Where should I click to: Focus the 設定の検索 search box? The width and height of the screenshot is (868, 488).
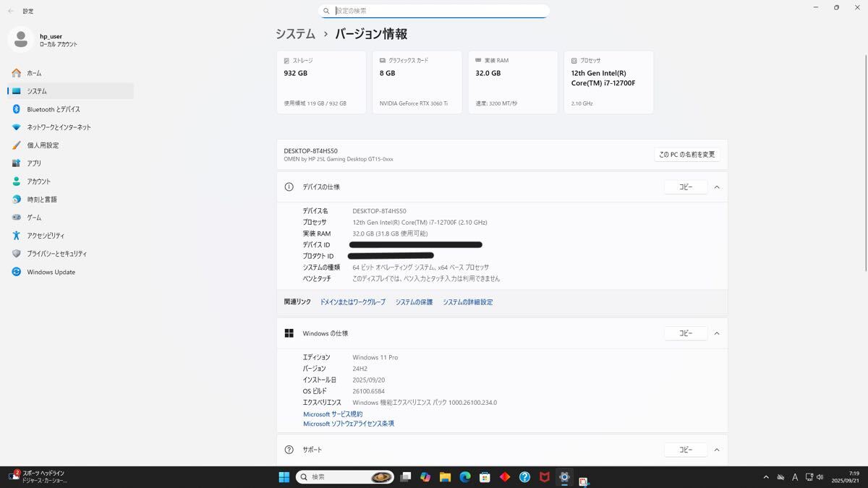pos(434,11)
